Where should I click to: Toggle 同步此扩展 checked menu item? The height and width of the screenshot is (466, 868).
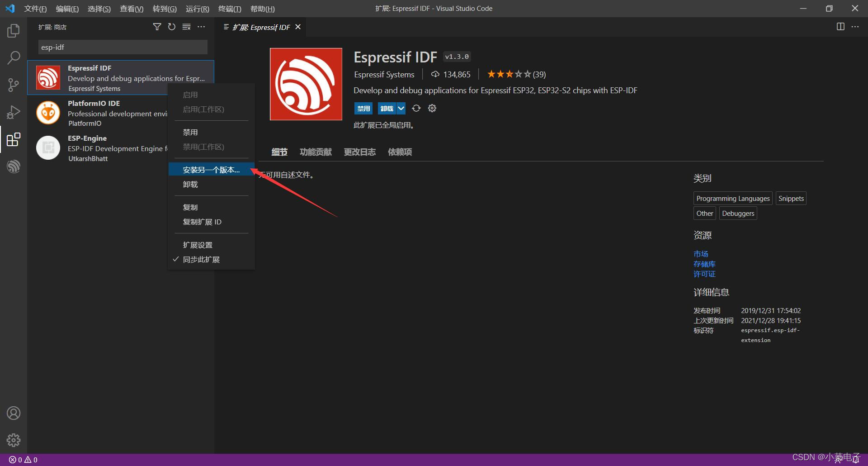click(211, 259)
